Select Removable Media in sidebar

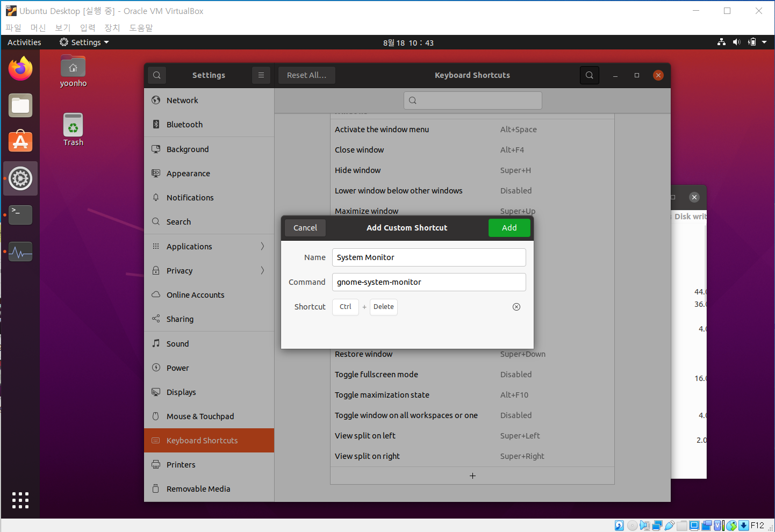tap(209, 489)
